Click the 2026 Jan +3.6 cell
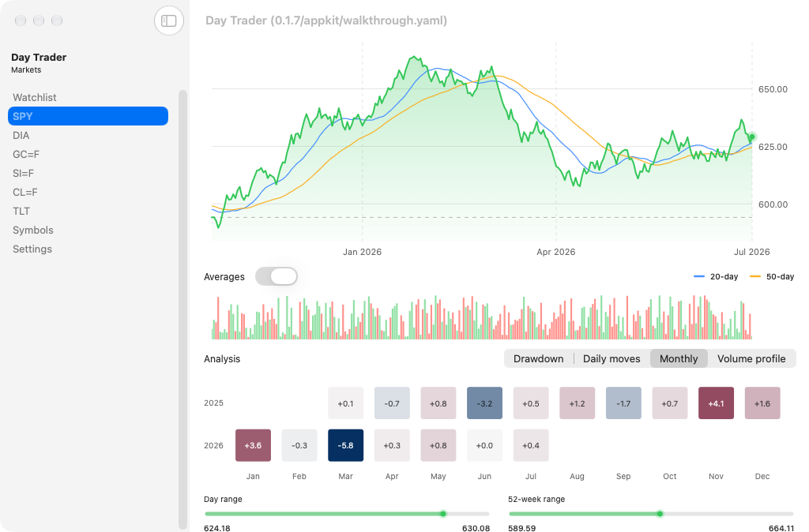The height and width of the screenshot is (532, 809). pos(253,445)
